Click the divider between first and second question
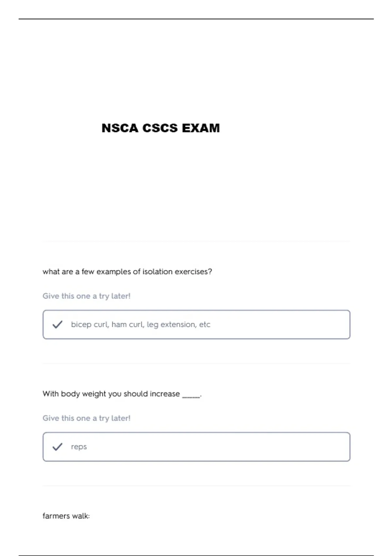Image resolution: width=392 pixels, height=556 pixels. (196, 363)
